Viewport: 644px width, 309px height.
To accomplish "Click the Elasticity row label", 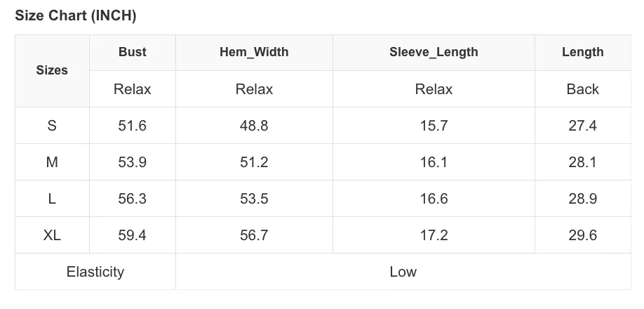I will (x=95, y=272).
